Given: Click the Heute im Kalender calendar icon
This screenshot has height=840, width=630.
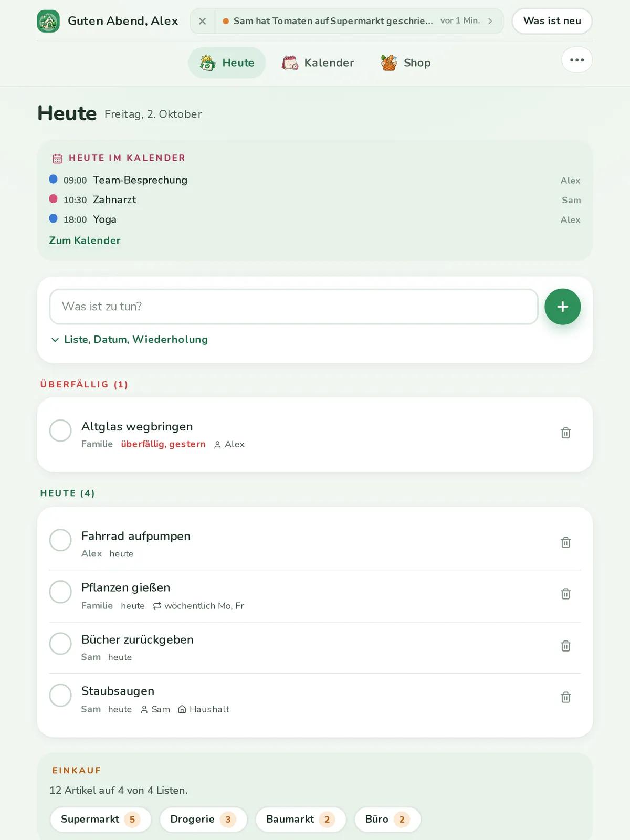Looking at the screenshot, I should [x=58, y=158].
